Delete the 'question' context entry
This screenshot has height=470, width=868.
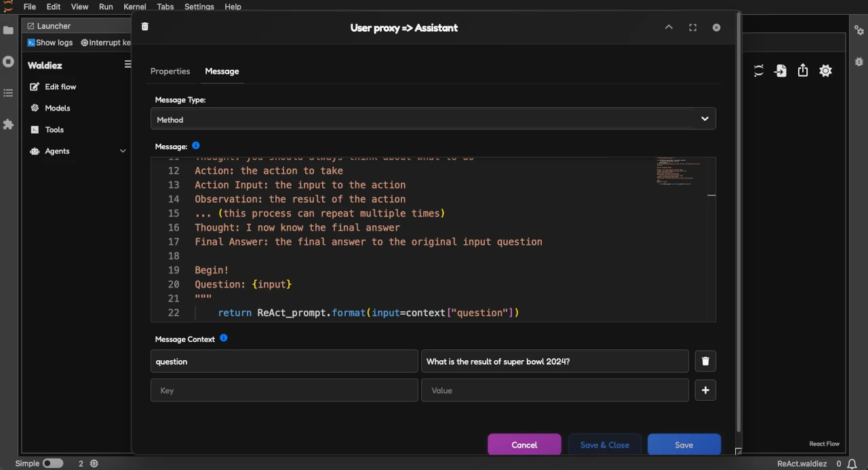tap(705, 361)
